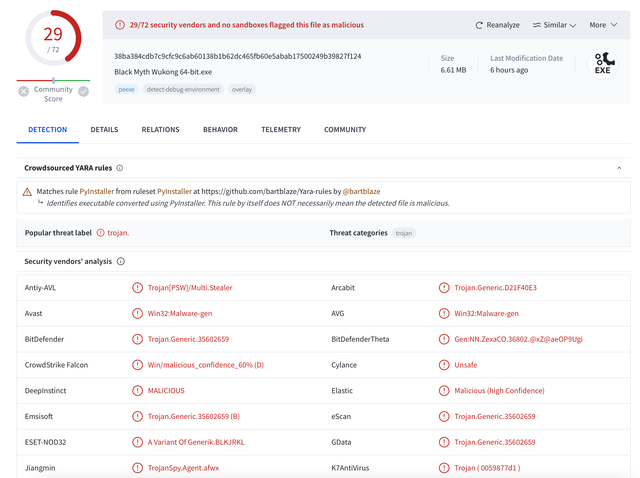Viewport: 640px width, 478px height.
Task: Click the alert icon in AVG row
Action: pos(444,313)
